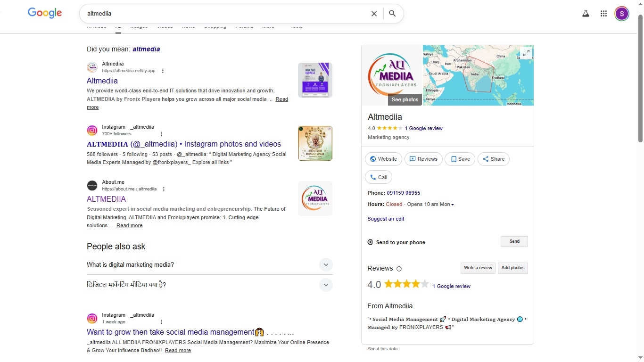Open Bhagat Singh thumbnail of Instagram result

315,143
